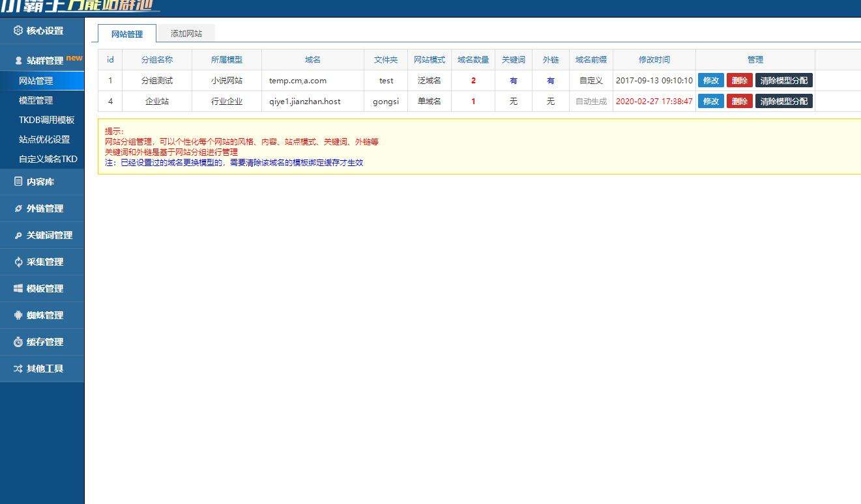
Task: Click the qiye1.jianzhan.host domain cell
Action: pyautogui.click(x=313, y=101)
